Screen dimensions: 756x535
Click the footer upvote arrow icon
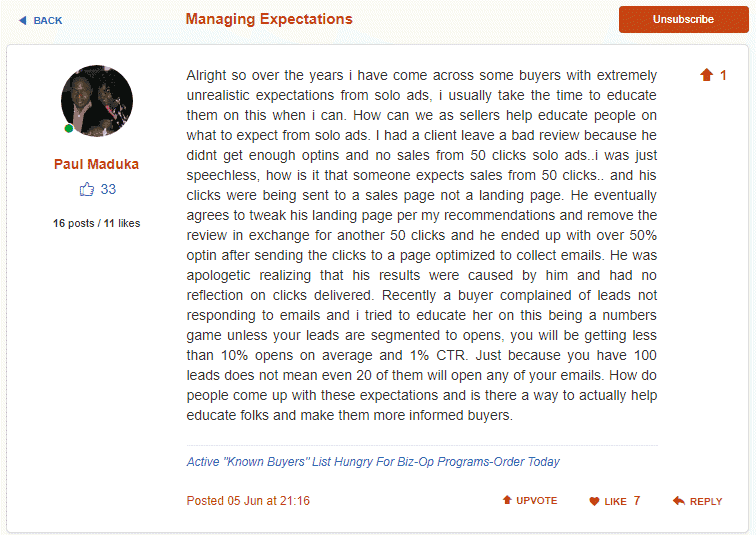[x=507, y=500]
